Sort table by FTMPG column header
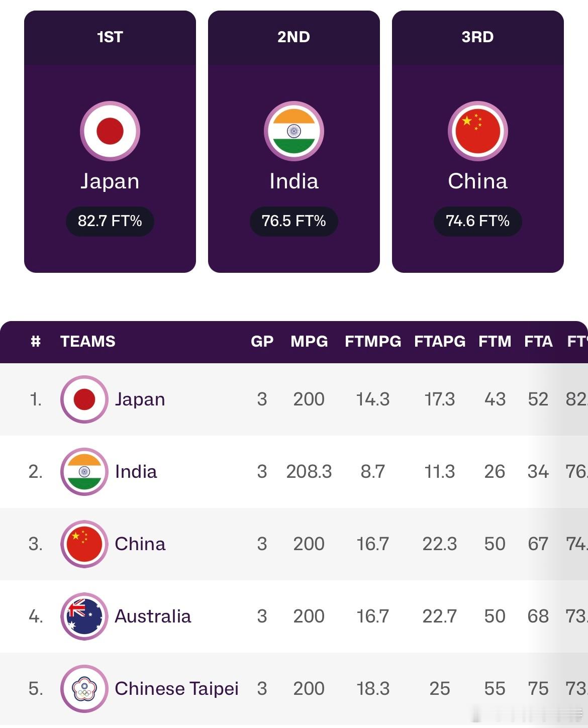This screenshot has height=728, width=588. click(x=373, y=341)
